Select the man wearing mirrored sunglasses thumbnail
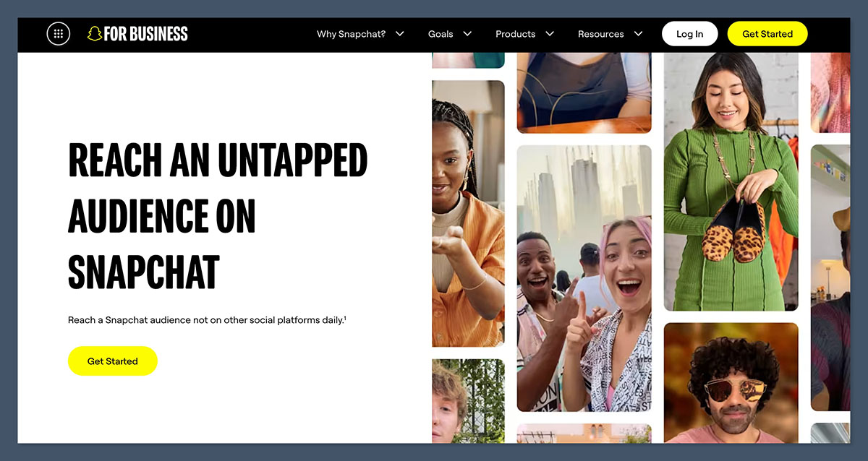This screenshot has width=868, height=461. [731, 383]
